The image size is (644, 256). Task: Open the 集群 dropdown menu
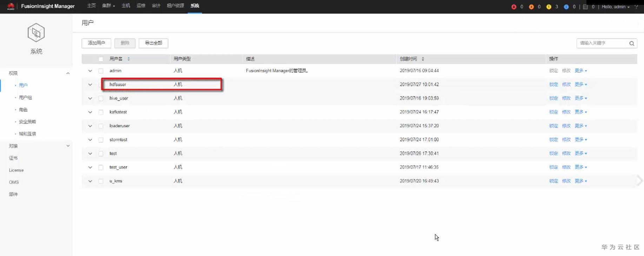pyautogui.click(x=108, y=6)
